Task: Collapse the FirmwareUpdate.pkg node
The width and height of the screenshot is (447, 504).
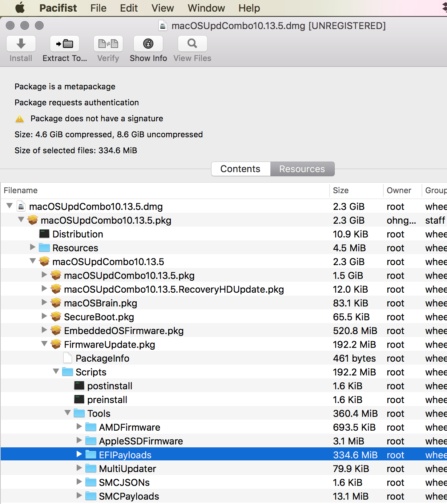Action: click(x=44, y=344)
